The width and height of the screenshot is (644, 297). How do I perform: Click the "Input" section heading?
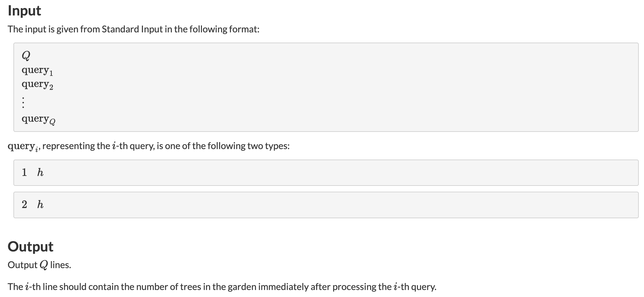24,11
